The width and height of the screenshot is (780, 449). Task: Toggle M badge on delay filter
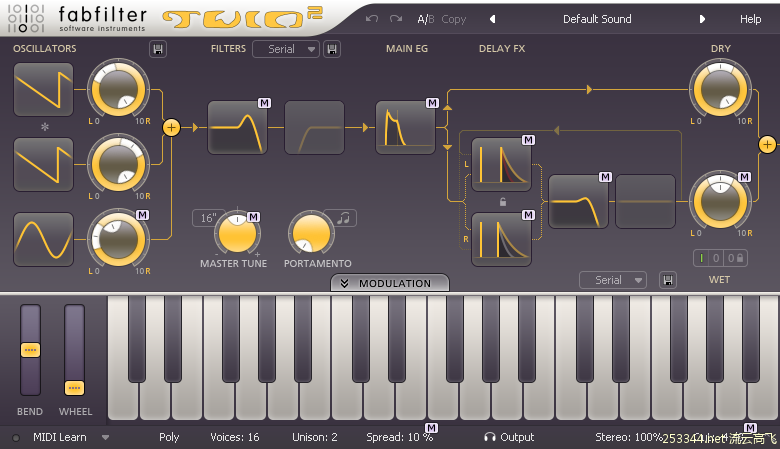(x=605, y=177)
